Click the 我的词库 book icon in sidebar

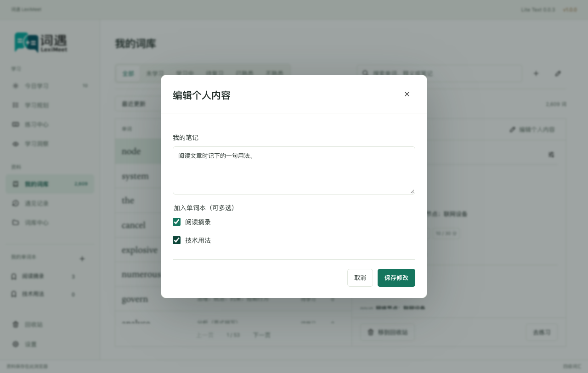pos(16,184)
